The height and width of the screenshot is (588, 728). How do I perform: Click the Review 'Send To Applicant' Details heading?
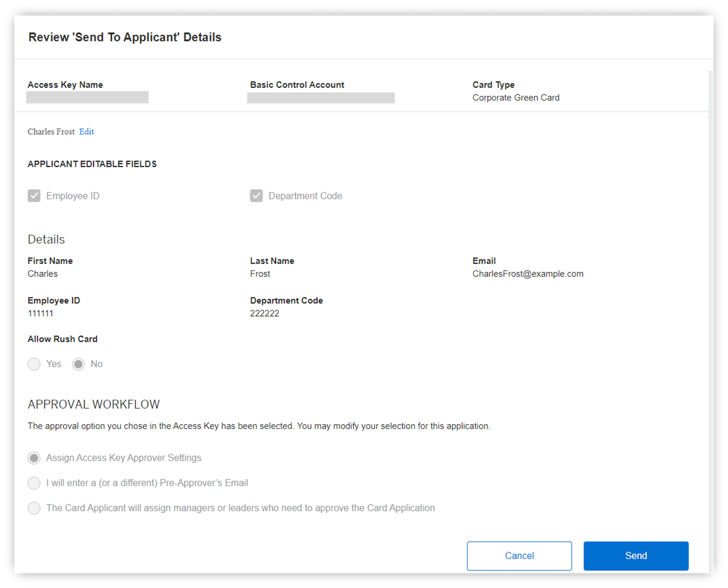125,37
